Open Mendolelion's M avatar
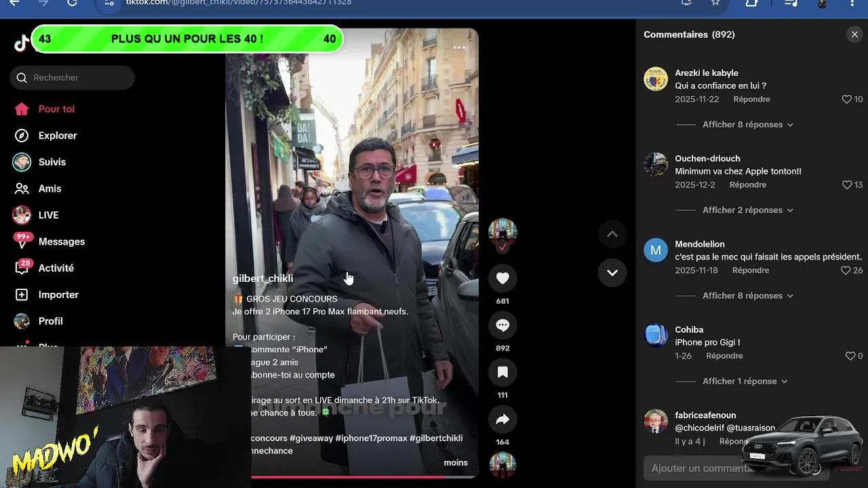The image size is (868, 488). [656, 250]
